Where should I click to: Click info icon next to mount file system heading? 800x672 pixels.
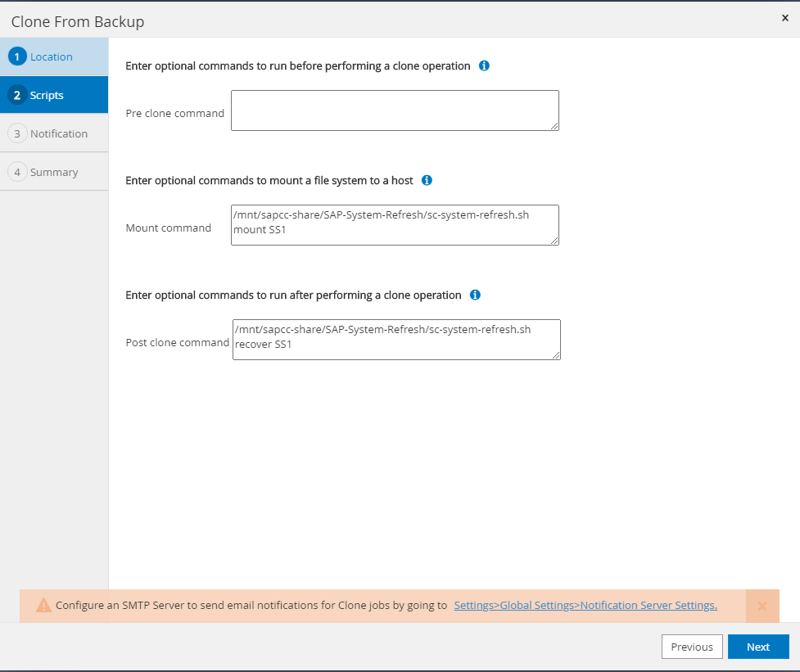click(x=427, y=180)
